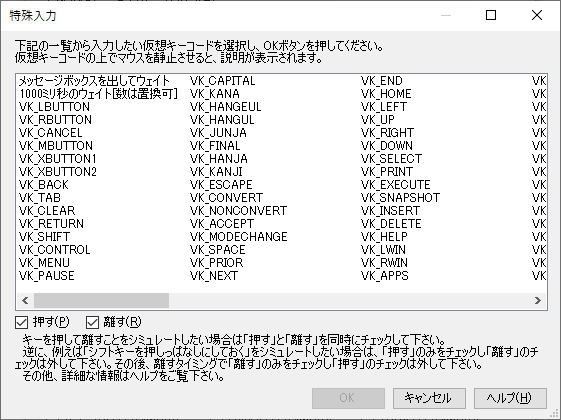This screenshot has height=420, width=561.
Task: Select the VK_ESCAPE entry
Action: point(221,185)
